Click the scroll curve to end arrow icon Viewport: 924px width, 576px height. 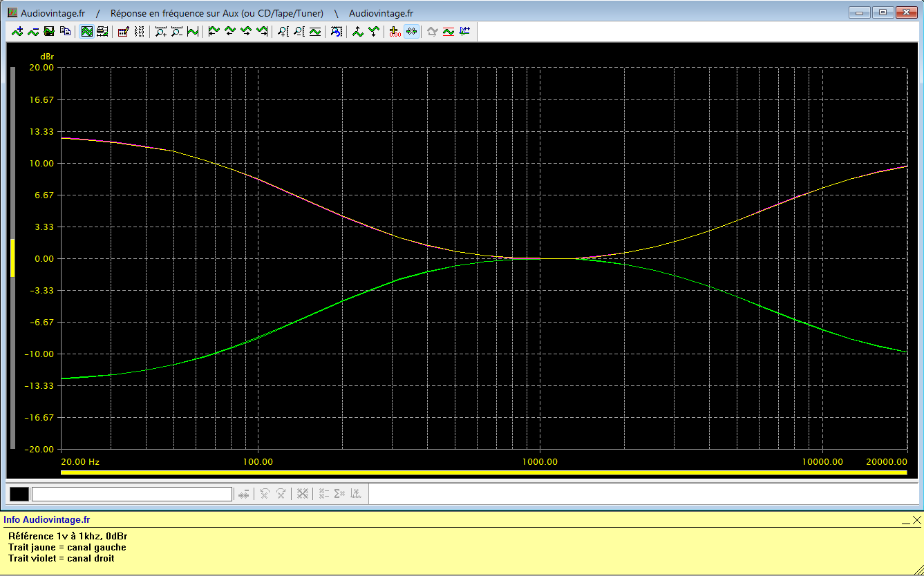pyautogui.click(x=262, y=31)
